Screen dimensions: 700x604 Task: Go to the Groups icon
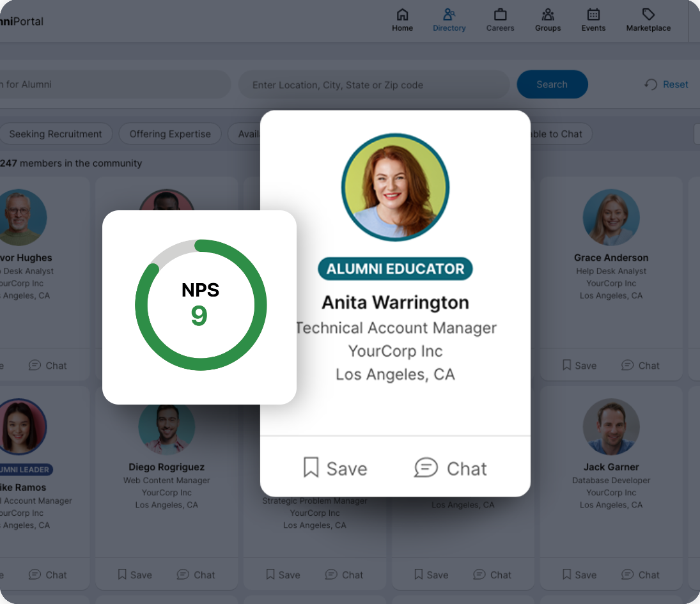548,15
